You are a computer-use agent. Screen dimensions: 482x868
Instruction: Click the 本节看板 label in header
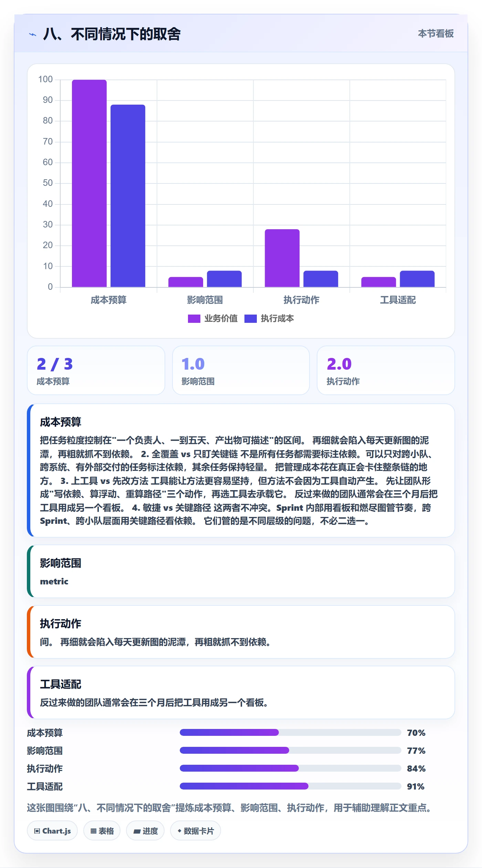(x=436, y=34)
